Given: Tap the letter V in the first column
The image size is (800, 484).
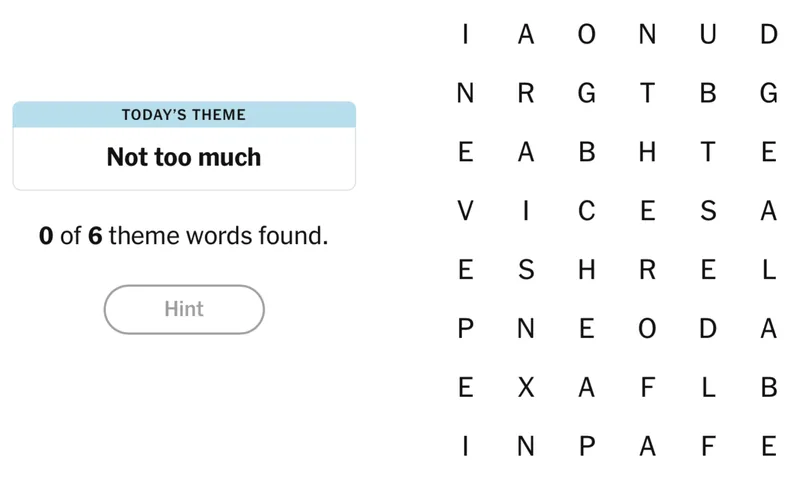Looking at the screenshot, I should (465, 211).
